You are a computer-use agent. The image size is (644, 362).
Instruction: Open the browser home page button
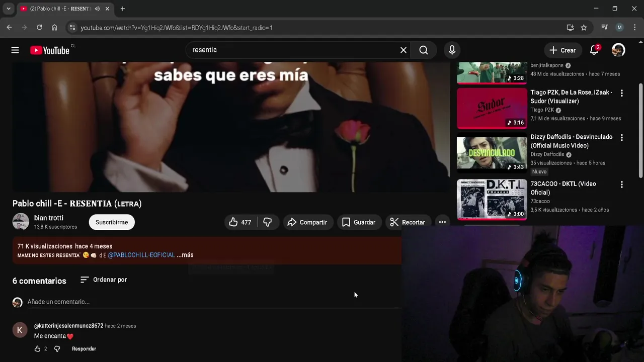click(54, 28)
